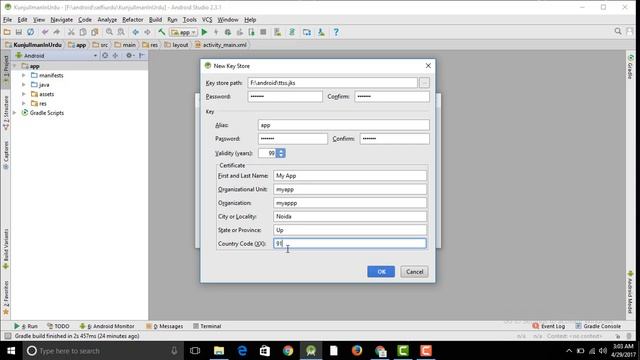The image size is (640, 360).
Task: Open the Tools menu
Action: (x=189, y=20)
